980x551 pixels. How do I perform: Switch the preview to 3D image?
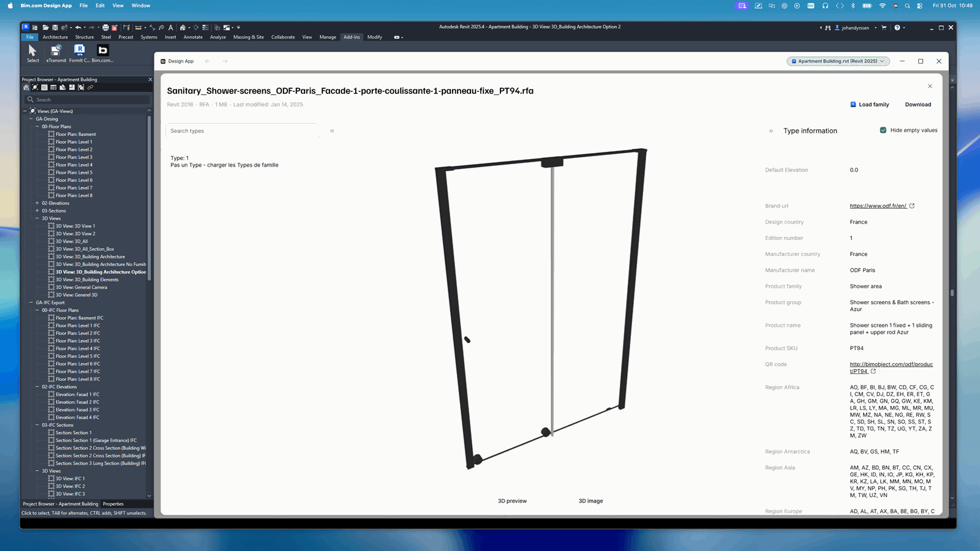point(590,501)
